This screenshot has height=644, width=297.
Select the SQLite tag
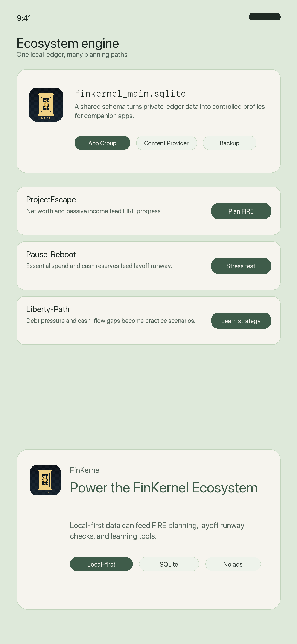click(169, 564)
